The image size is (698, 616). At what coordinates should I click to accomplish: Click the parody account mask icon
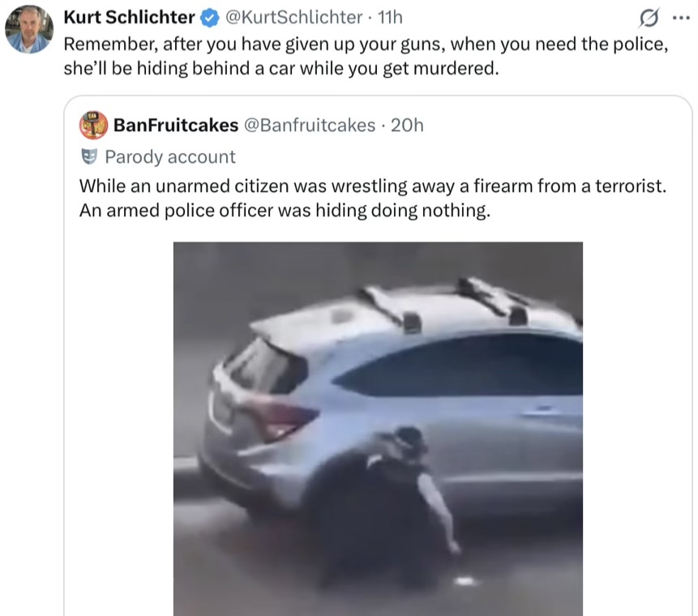point(88,156)
